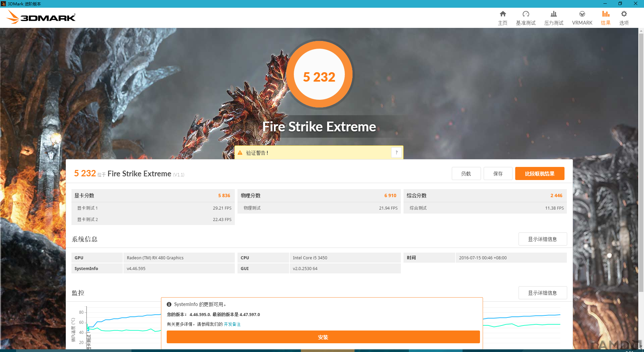Click the 负载 load button
Screen dimensions: 644x352
point(466,174)
